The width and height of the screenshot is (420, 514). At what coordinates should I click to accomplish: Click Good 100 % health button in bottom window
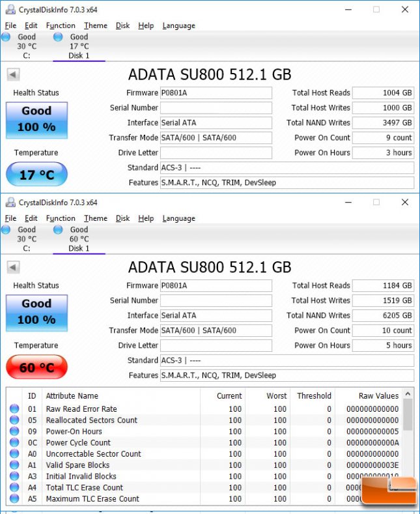pos(36,313)
